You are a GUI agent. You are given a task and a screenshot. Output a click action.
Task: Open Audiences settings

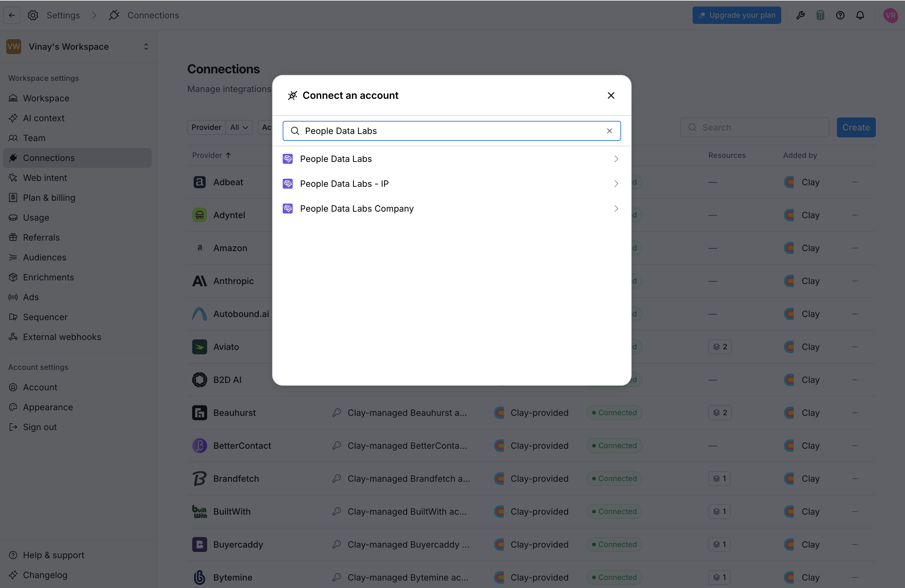[x=77, y=257]
